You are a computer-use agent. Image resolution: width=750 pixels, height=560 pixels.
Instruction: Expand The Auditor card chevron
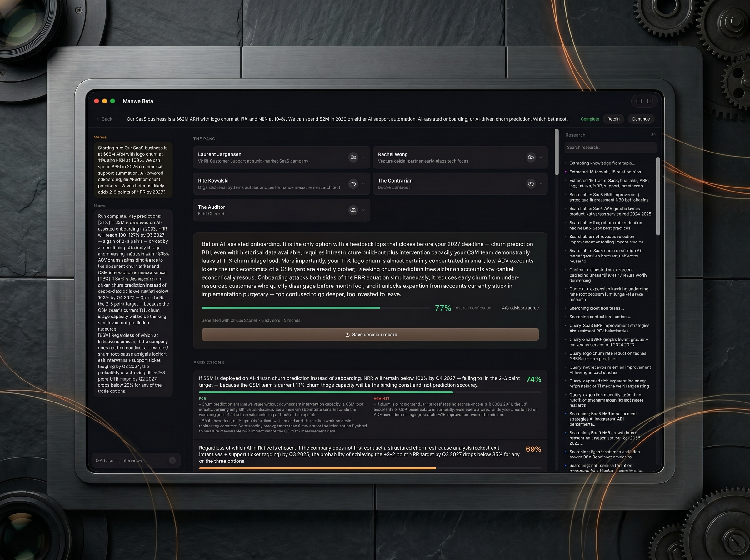[x=364, y=210]
